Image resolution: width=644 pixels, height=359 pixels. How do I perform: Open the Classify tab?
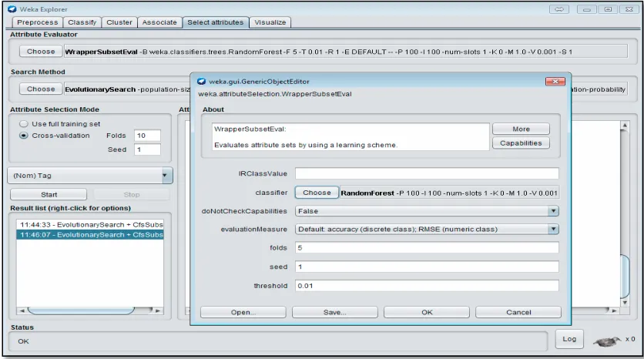(x=82, y=22)
